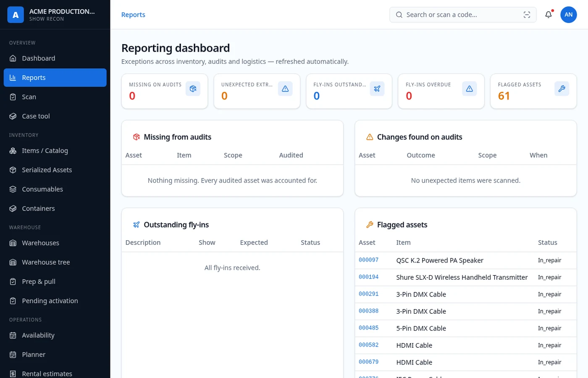Click the ACME Productions logo icon
The height and width of the screenshot is (378, 588).
16,15
